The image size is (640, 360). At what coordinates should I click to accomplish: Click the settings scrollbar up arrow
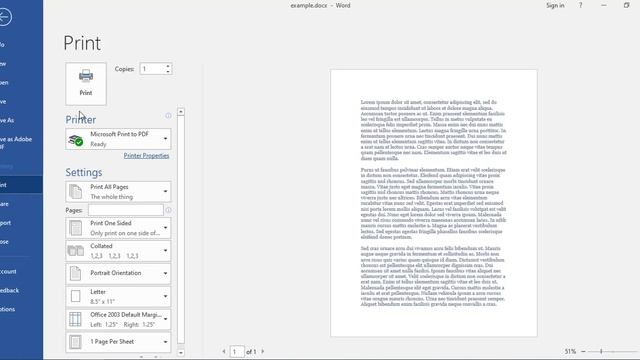click(x=181, y=112)
